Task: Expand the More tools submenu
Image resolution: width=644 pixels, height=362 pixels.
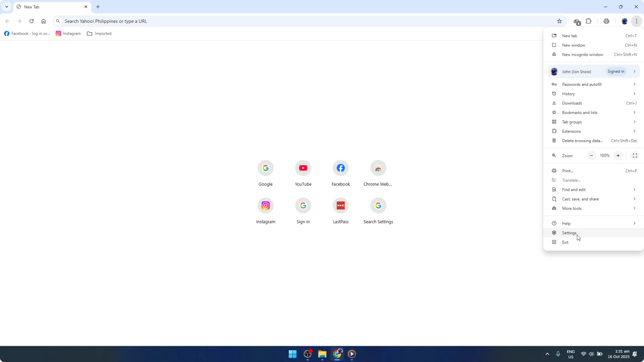Action: click(572, 208)
